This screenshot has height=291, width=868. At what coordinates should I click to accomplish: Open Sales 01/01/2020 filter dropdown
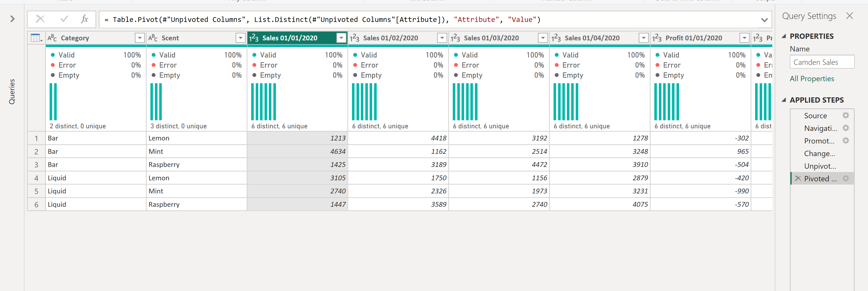click(341, 38)
